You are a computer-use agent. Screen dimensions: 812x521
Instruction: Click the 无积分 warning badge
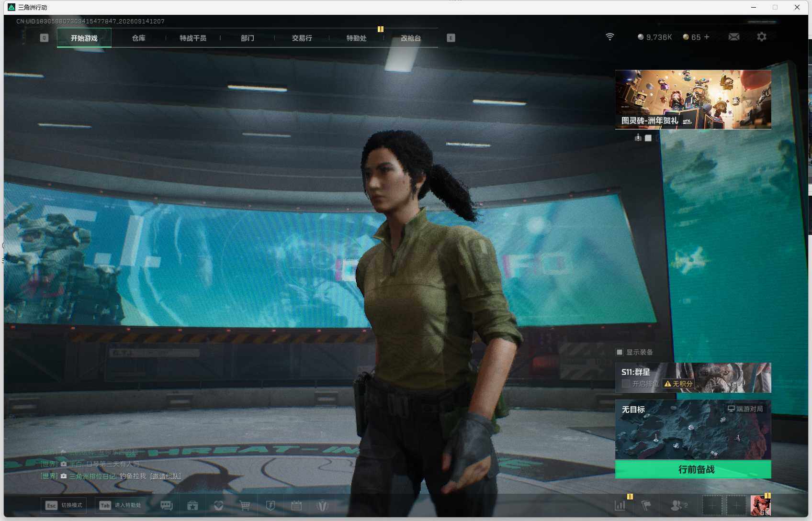pos(678,384)
